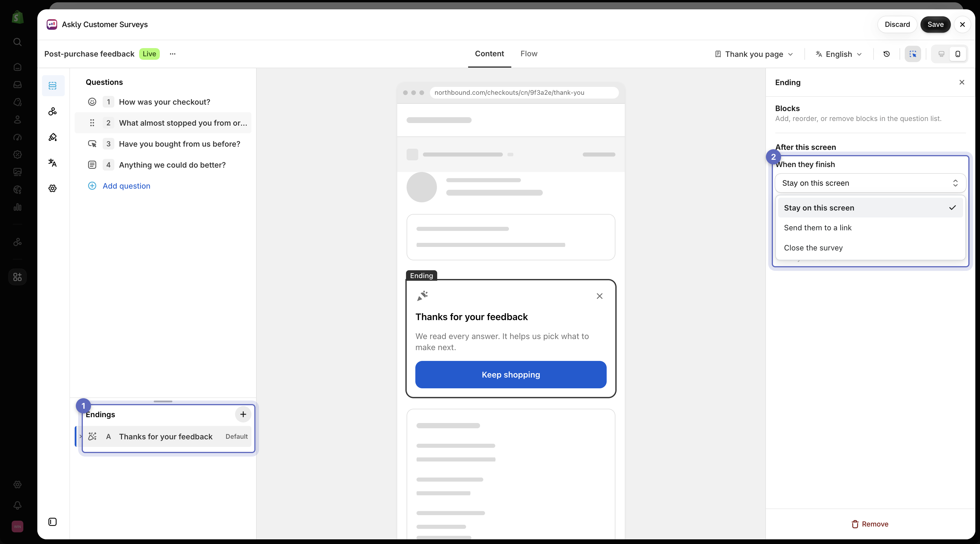Add a new ending with plus button
This screenshot has width=980, height=544.
pos(243,414)
